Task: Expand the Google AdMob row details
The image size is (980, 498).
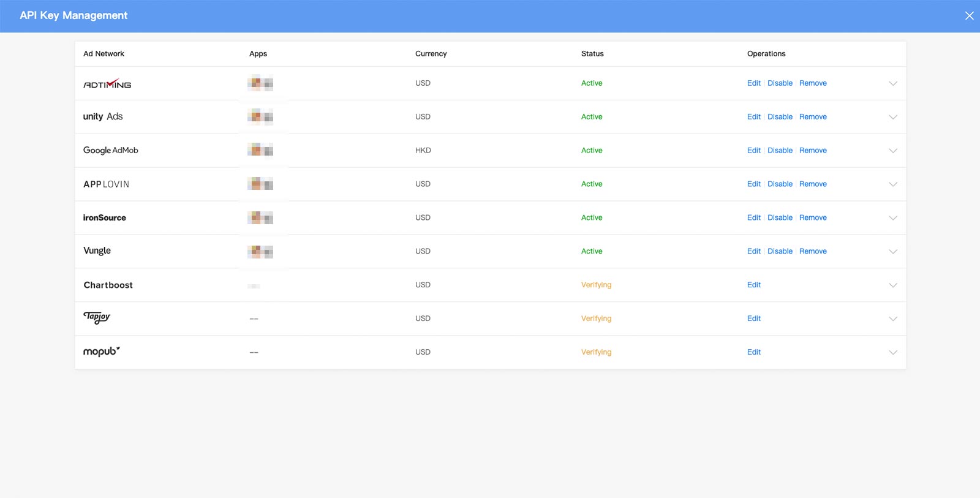Action: [893, 151]
